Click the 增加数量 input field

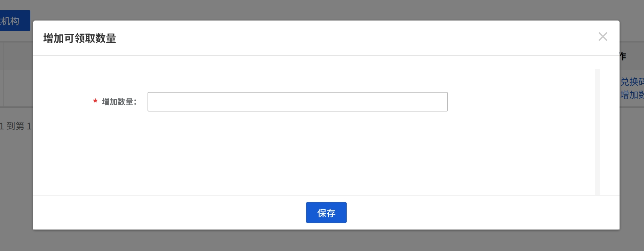click(297, 102)
